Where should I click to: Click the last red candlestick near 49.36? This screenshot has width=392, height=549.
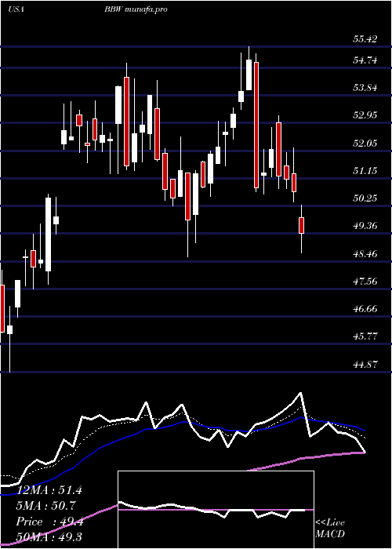(x=301, y=226)
